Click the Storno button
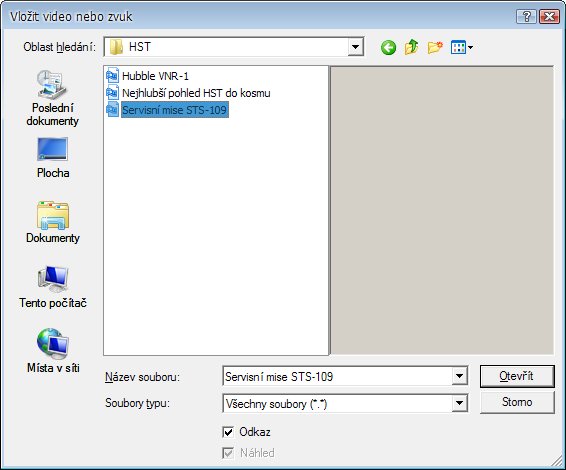 click(x=517, y=402)
